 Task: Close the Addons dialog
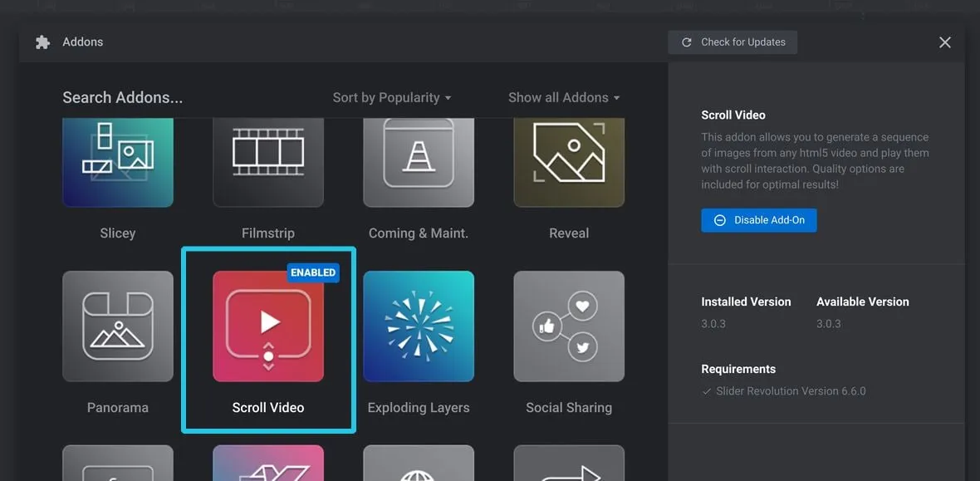[944, 42]
